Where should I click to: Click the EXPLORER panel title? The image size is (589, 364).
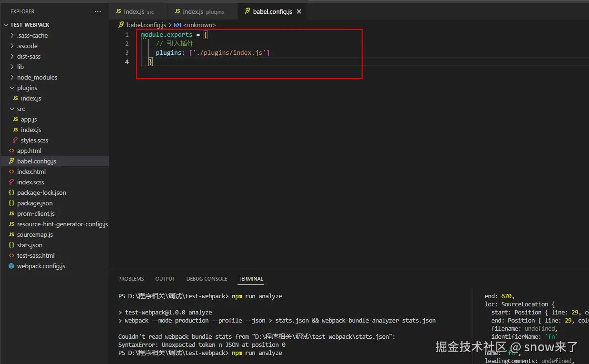coord(22,11)
